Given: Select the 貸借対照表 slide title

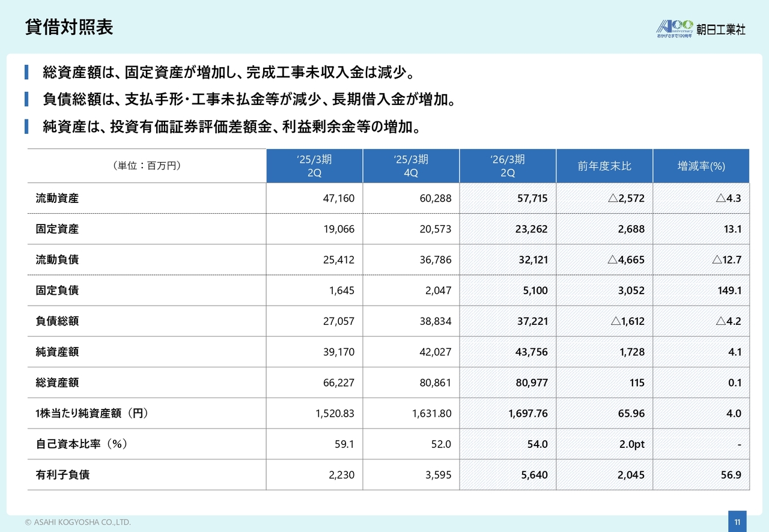Looking at the screenshot, I should [x=69, y=28].
